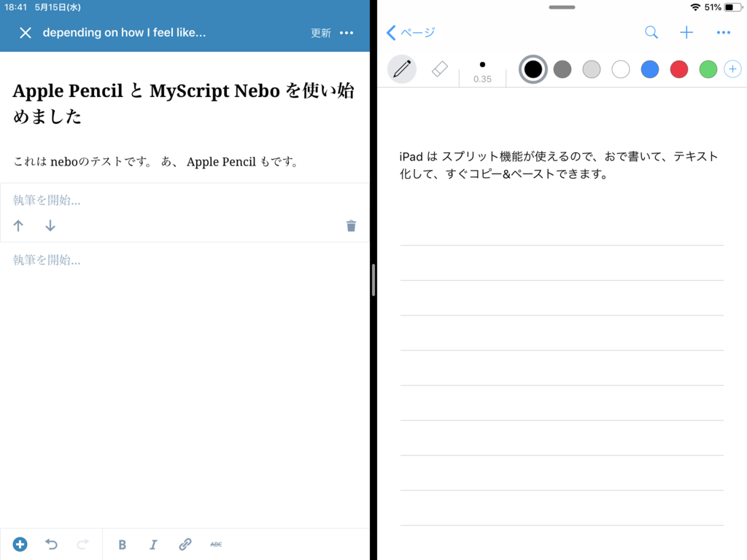Tap the split view divider handle

(x=373, y=280)
